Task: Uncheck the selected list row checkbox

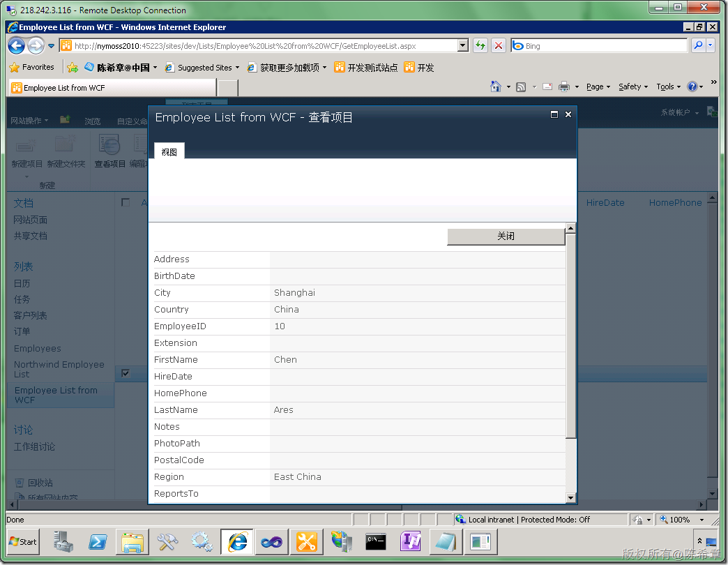Action: point(126,373)
